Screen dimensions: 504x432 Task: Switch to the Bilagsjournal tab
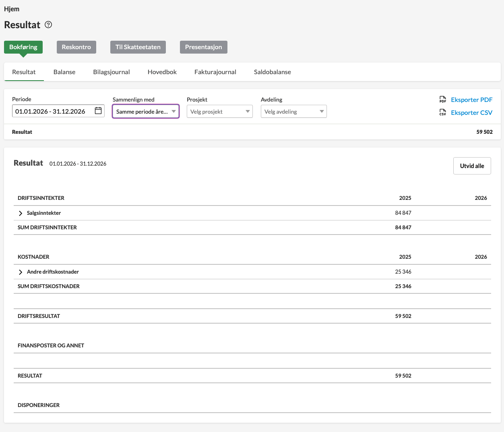[112, 72]
